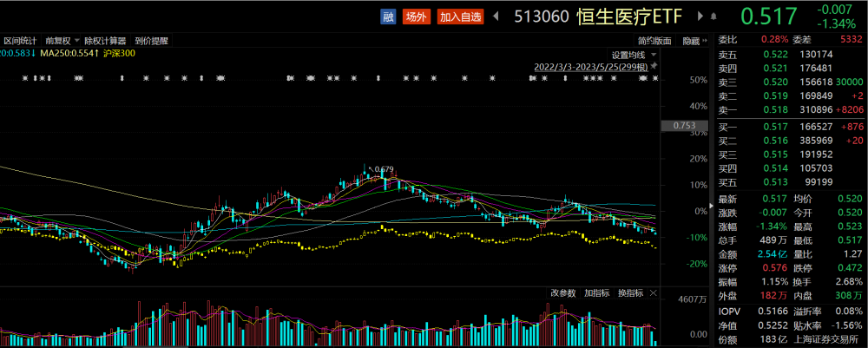Click the 量比 1.27 value

(853, 254)
